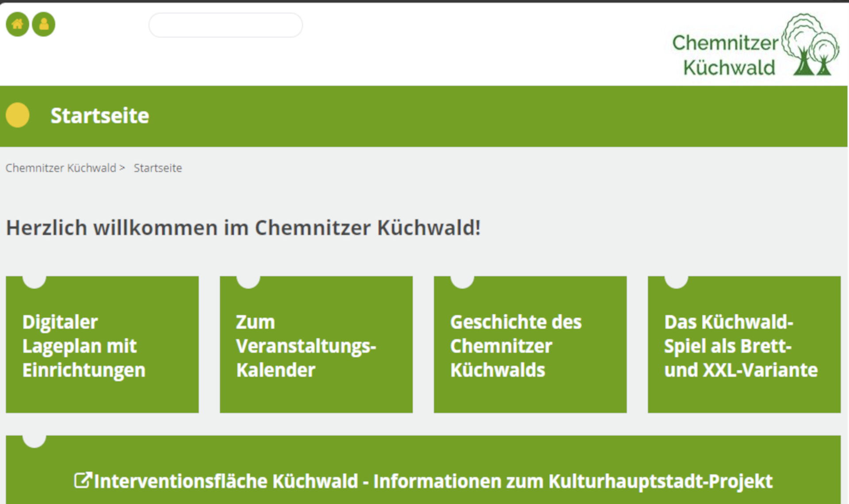Click the home icon button

(17, 24)
